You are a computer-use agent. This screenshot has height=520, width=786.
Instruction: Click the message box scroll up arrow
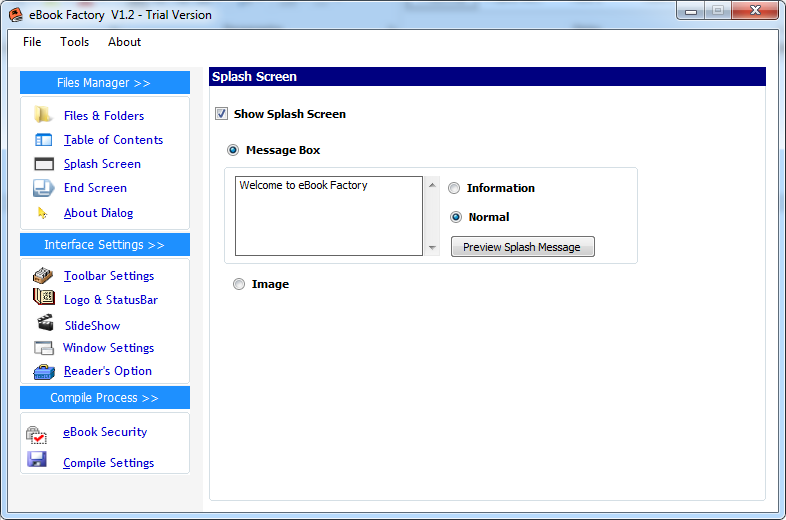point(432,186)
